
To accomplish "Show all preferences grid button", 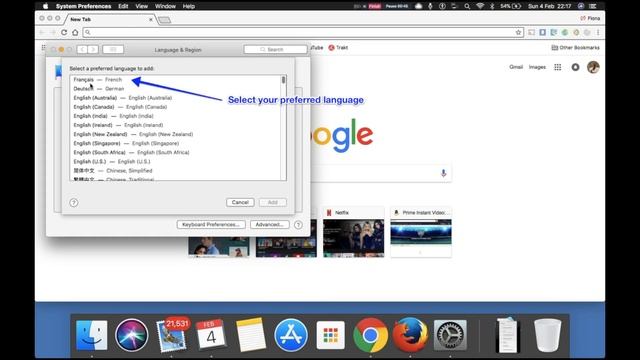I will click(113, 49).
